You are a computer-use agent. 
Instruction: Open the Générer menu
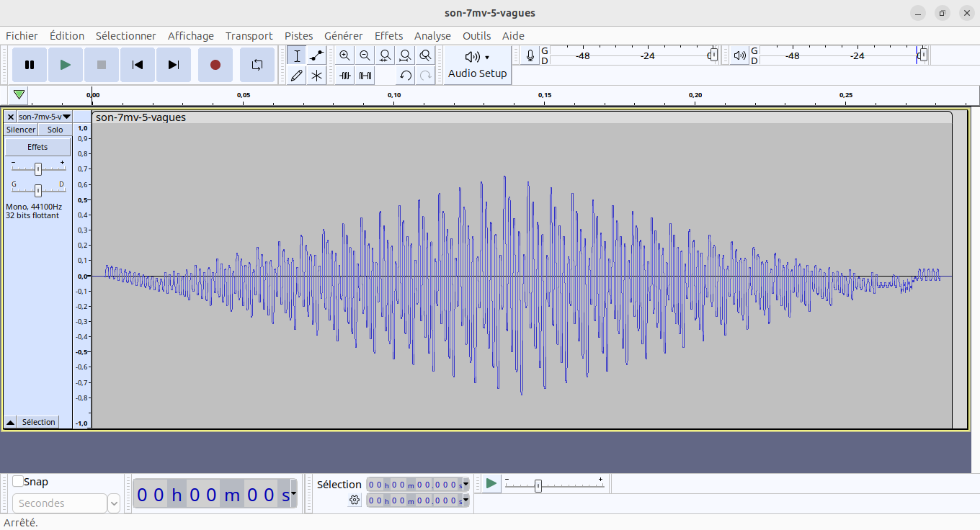pyautogui.click(x=343, y=36)
